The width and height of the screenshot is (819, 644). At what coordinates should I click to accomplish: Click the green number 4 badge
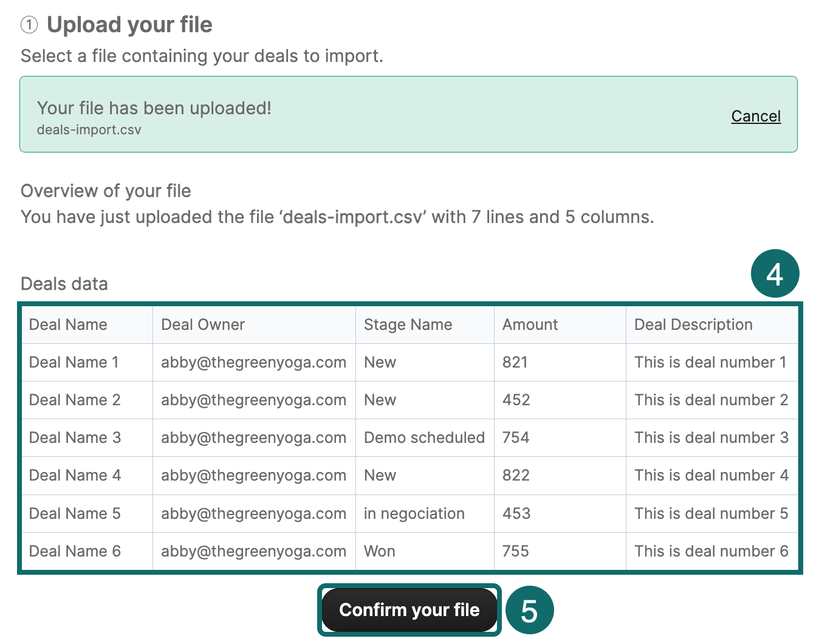775,274
